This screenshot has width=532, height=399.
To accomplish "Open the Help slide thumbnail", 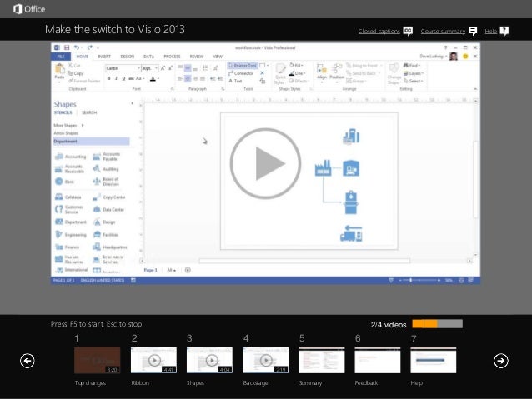I will coord(434,360).
